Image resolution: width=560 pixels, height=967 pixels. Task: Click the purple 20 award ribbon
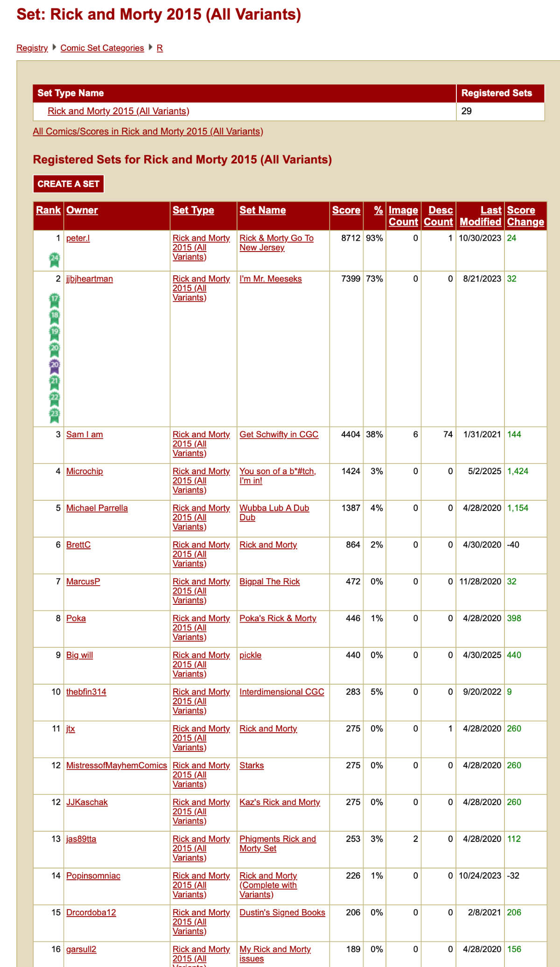pos(55,366)
